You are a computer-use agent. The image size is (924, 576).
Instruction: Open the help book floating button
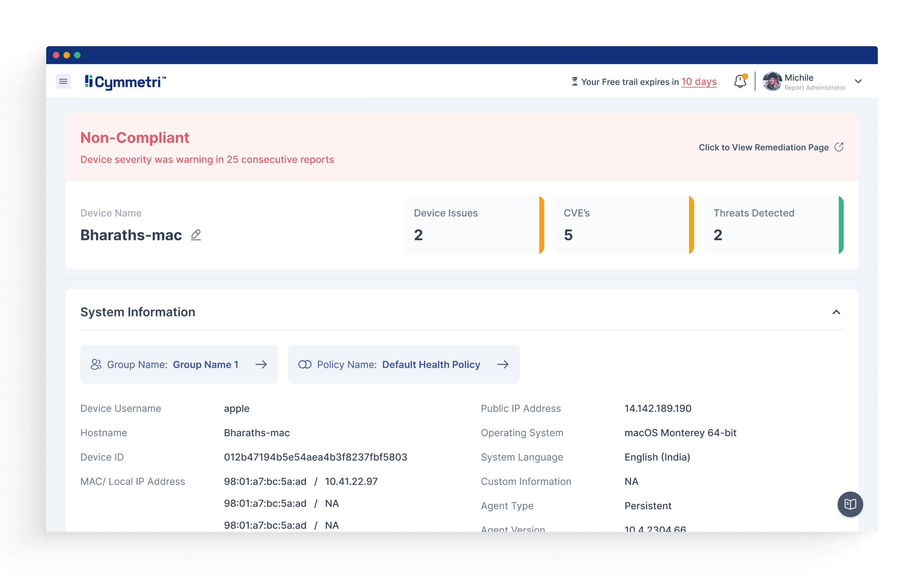[850, 505]
